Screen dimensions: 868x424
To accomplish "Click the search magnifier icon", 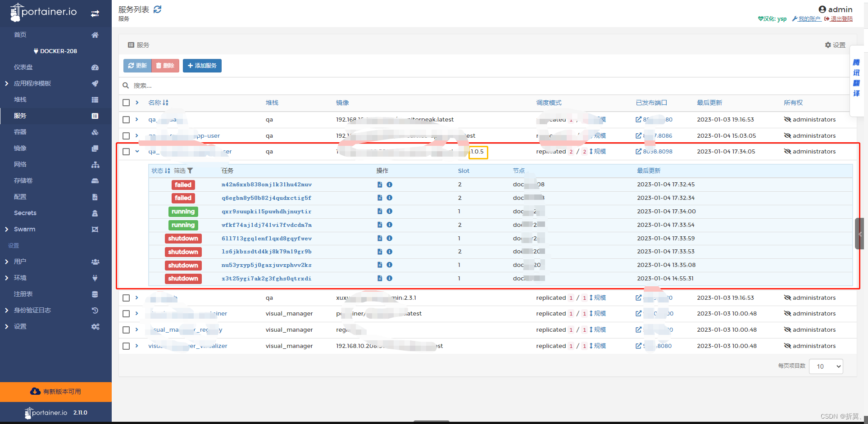I will tap(126, 86).
